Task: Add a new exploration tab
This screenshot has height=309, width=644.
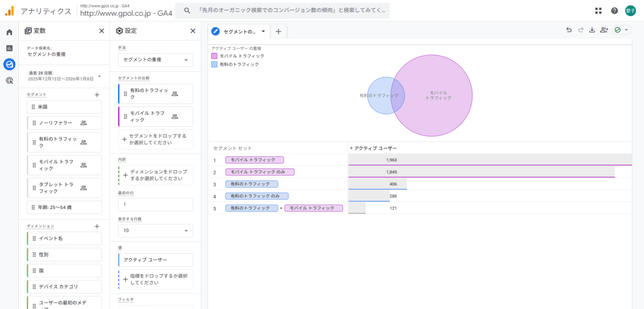Action: point(279,31)
